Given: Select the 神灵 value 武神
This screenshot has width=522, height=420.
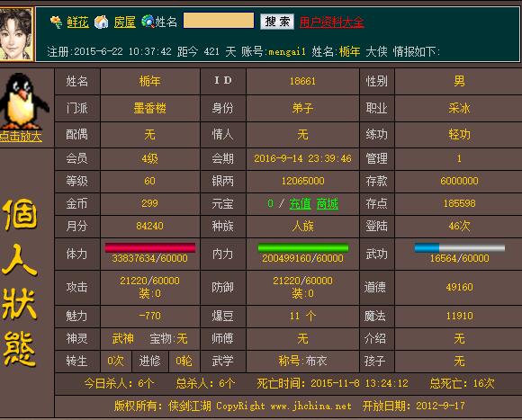Looking at the screenshot, I should click(x=122, y=339).
